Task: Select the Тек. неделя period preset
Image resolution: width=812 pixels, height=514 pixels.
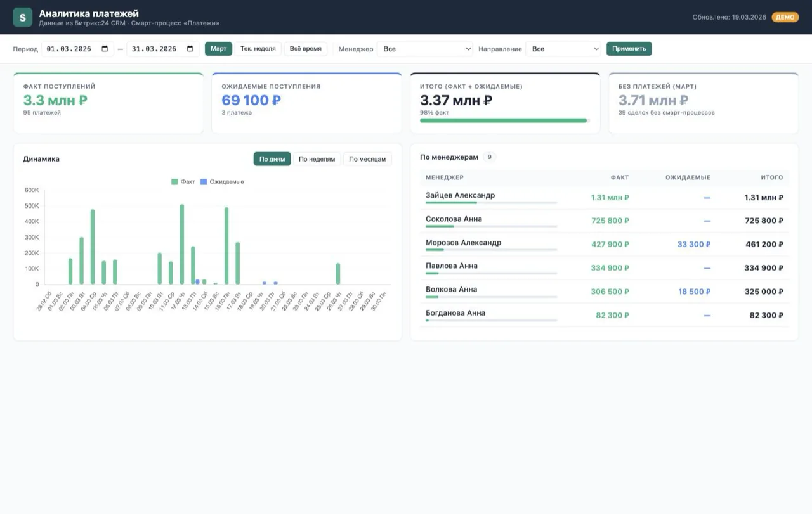Action: point(258,49)
